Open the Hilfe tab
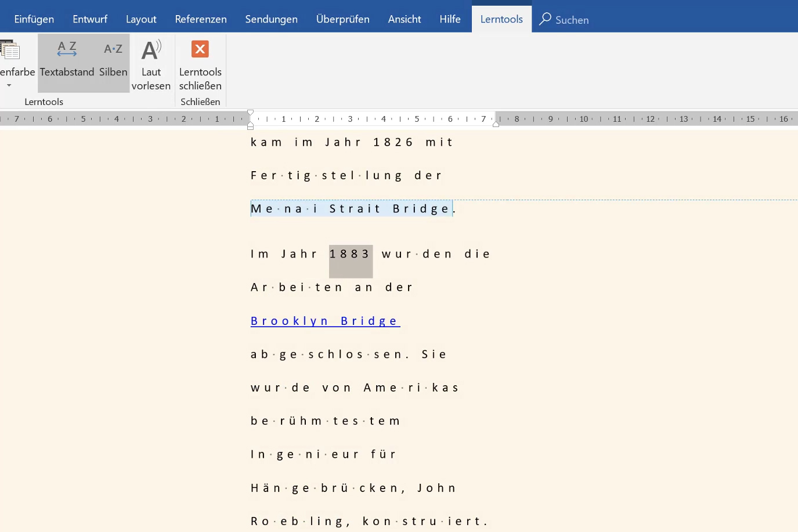Screen dimensions: 798x532 click(450, 19)
